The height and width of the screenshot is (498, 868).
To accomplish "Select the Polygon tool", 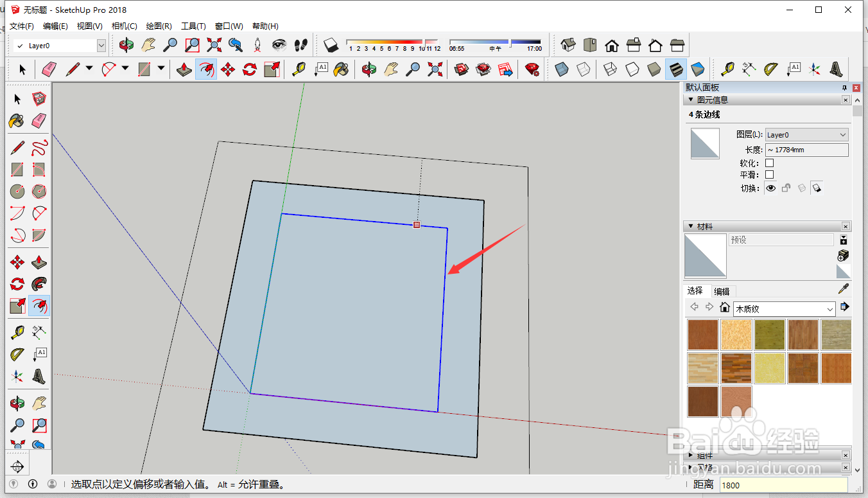I will point(39,191).
